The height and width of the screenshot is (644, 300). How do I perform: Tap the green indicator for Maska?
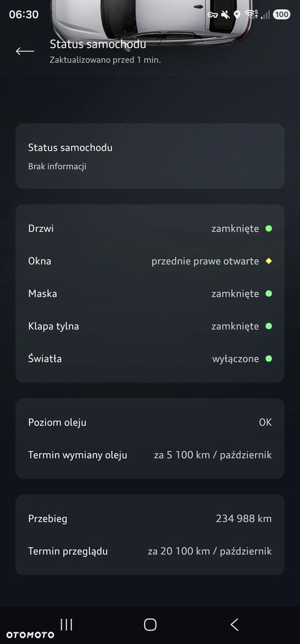coord(269,294)
